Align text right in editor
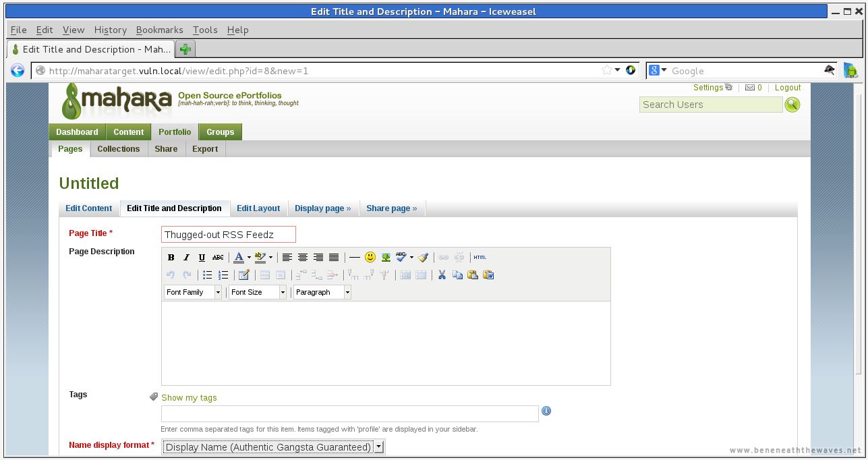Screen dimensions: 868x460 tap(318, 257)
